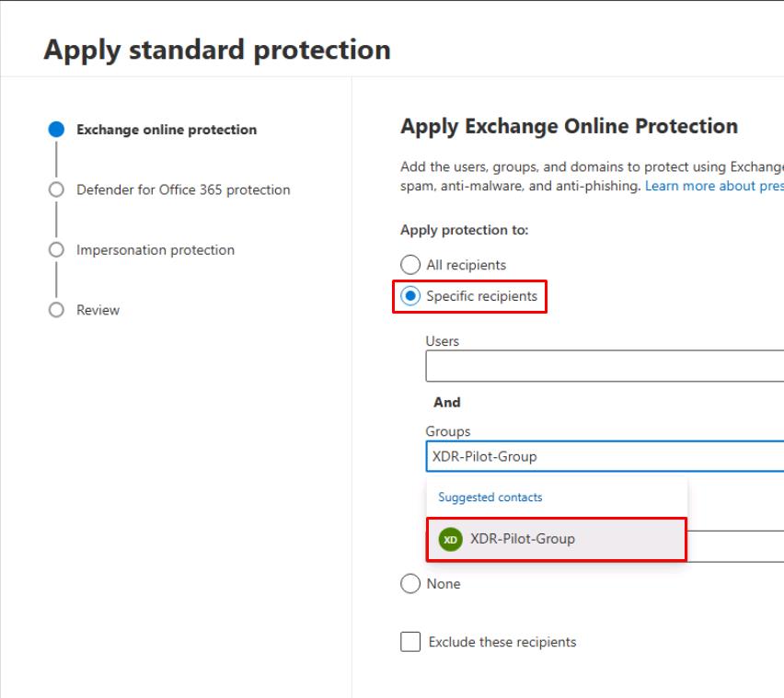Click the green XD avatar icon
The image size is (784, 698).
point(450,540)
